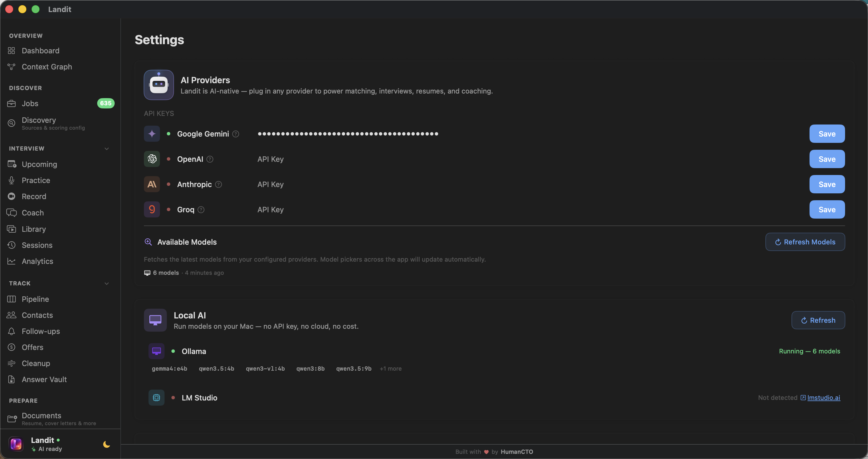Refresh the Local AI providers

tap(818, 320)
